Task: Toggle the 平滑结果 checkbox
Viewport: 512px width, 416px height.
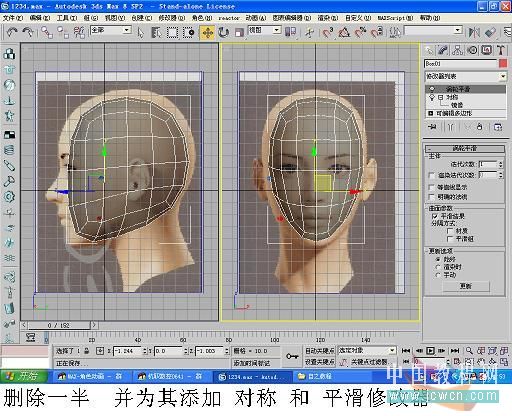Action: click(435, 216)
